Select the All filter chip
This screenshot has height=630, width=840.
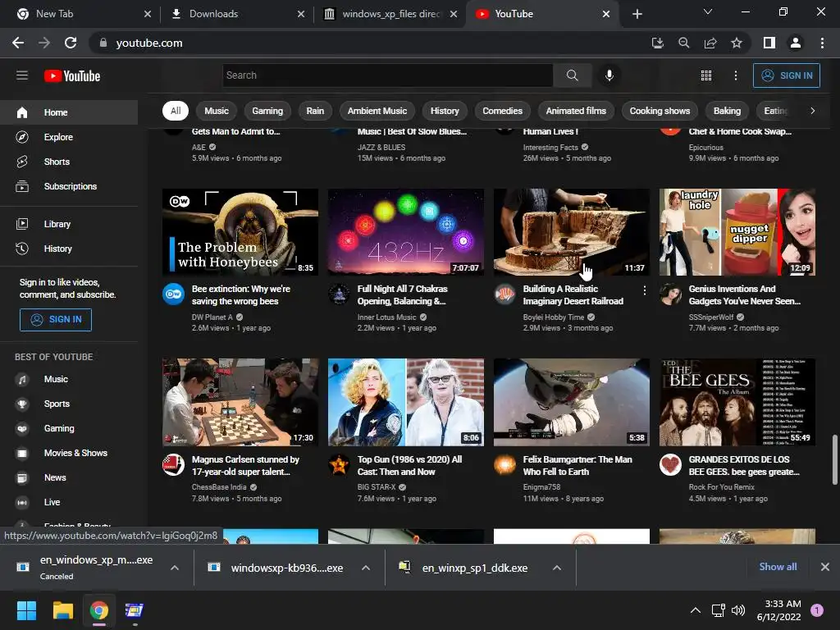(x=176, y=111)
